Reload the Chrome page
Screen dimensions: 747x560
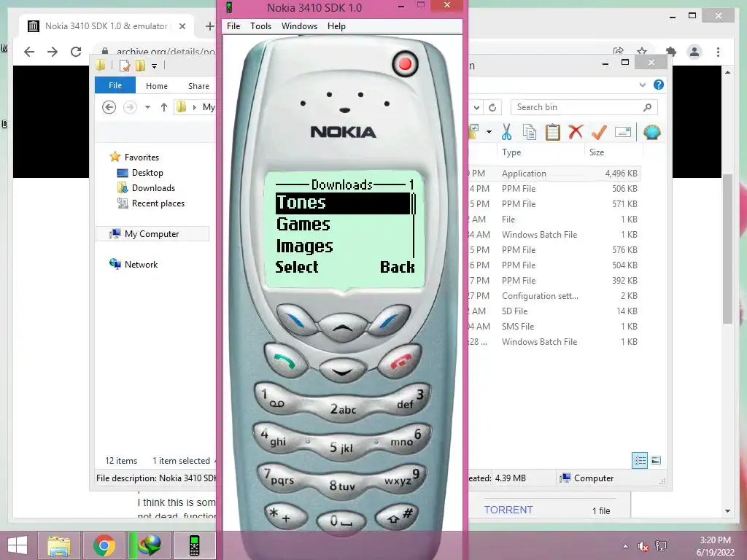(76, 52)
